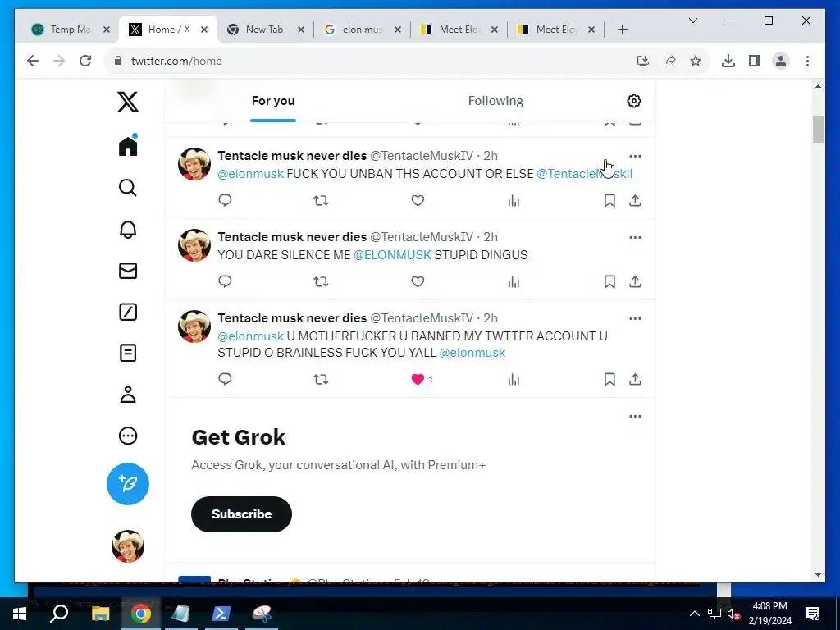The height and width of the screenshot is (630, 840).
Task: View analytics of UNBAN THS ACCOUNT tweet
Action: click(x=514, y=200)
